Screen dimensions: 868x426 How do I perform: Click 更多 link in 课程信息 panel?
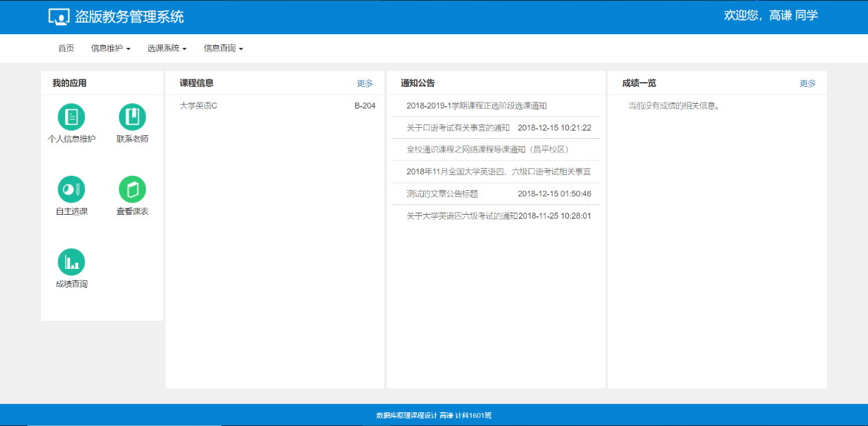(x=365, y=83)
